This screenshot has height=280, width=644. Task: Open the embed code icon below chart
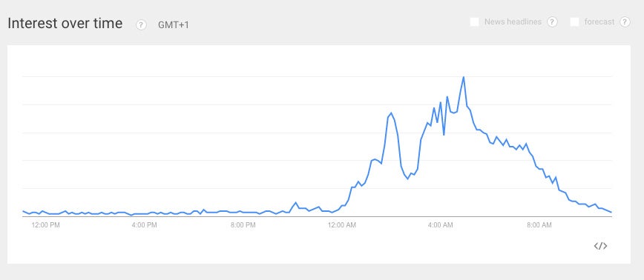pyautogui.click(x=600, y=246)
